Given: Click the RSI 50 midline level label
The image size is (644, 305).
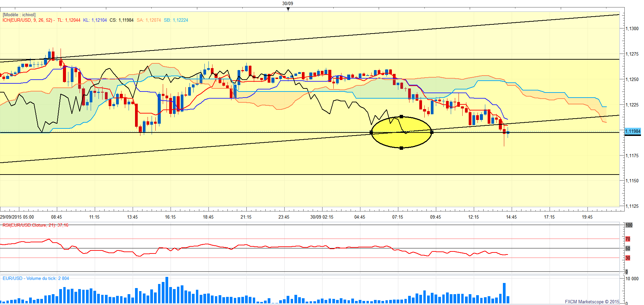Looking at the screenshot, I should coord(628,249).
